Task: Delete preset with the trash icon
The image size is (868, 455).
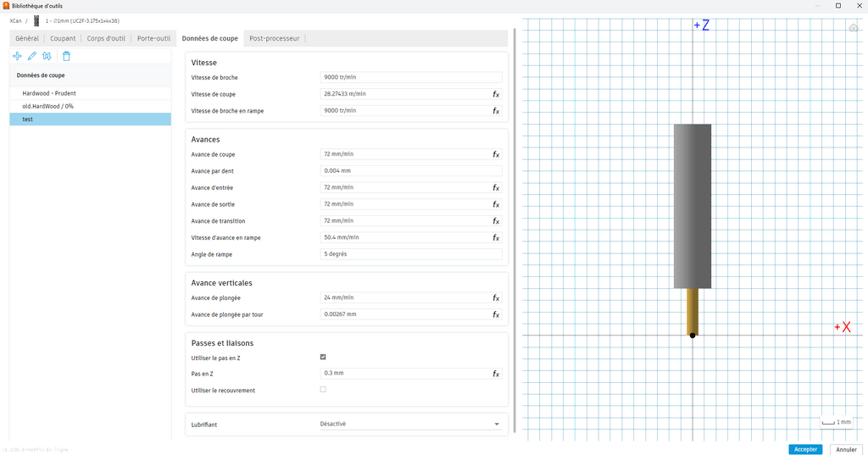Action: tap(66, 56)
